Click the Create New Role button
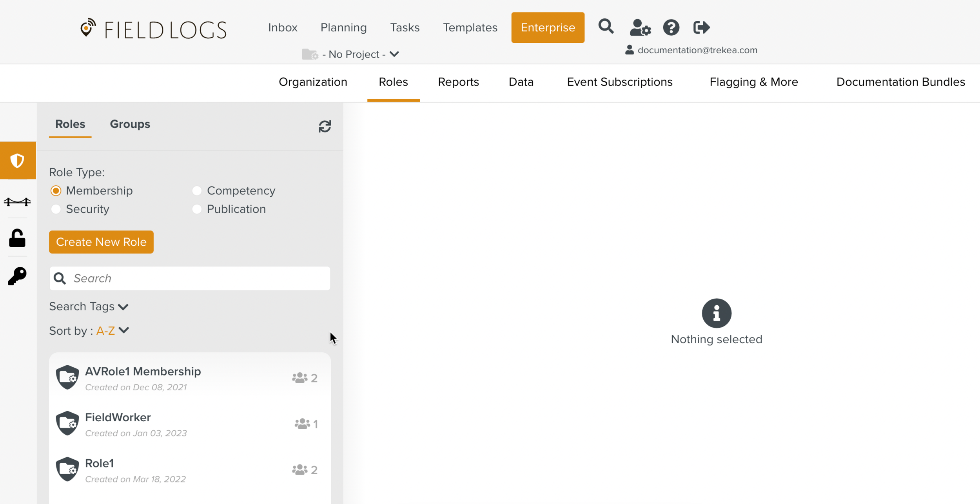 (x=101, y=242)
